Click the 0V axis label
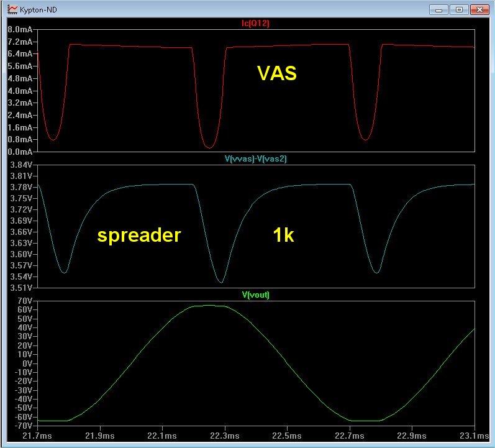This screenshot has width=495, height=448. (x=27, y=363)
